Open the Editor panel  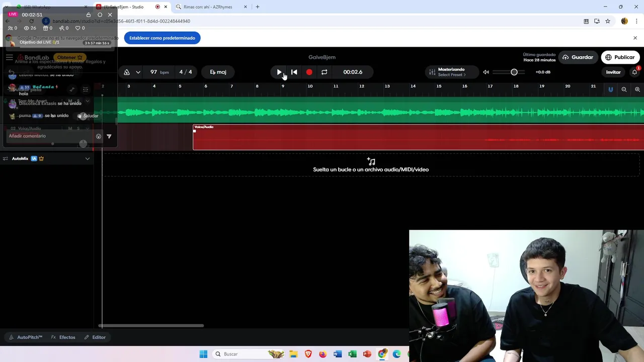pos(95,337)
